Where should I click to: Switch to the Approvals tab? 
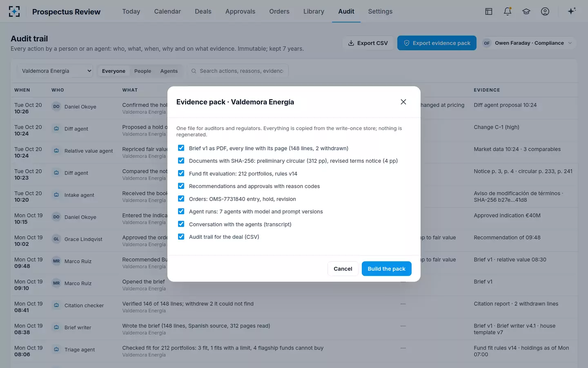[x=240, y=11]
